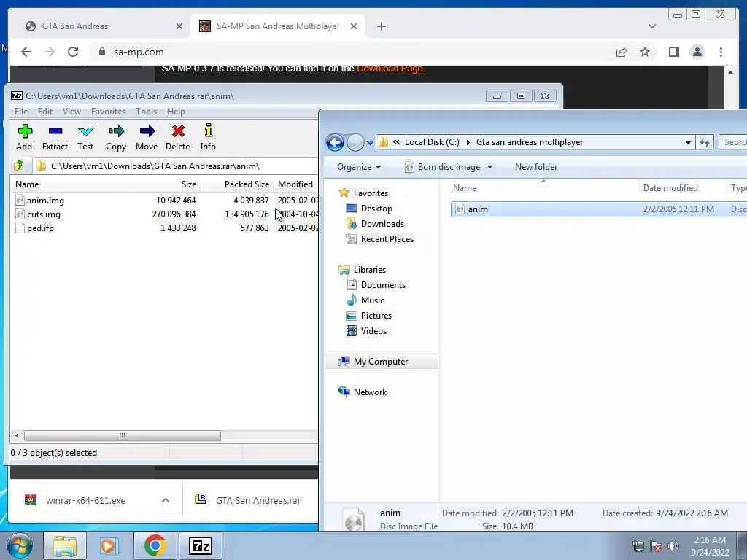Screen dimensions: 747x560
Task: Close the SA-MP San Andreas Multiplayer tab
Action: (x=354, y=27)
